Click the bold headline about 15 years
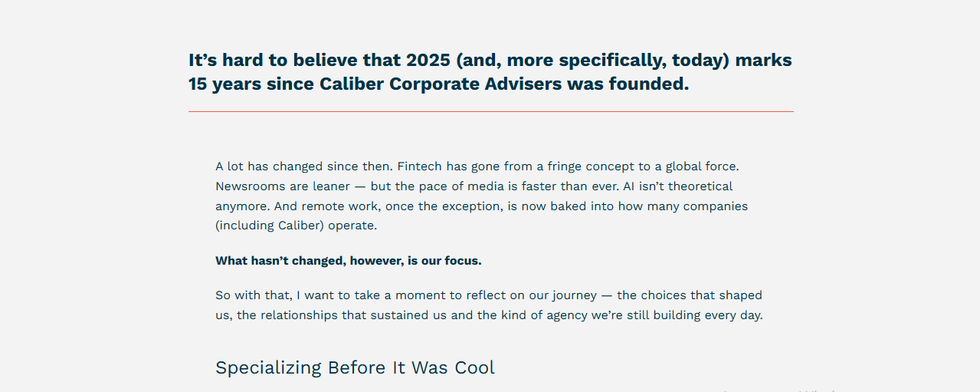Viewport: 980px width, 392px height. click(490, 72)
